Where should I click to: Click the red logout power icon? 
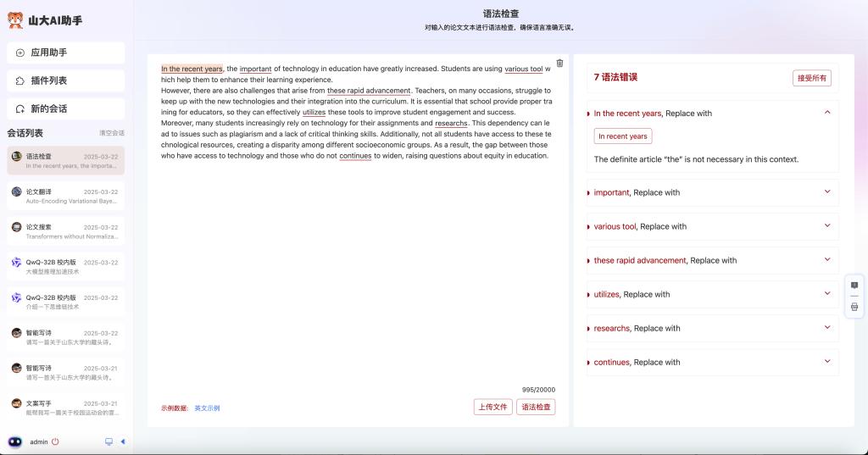click(55, 441)
